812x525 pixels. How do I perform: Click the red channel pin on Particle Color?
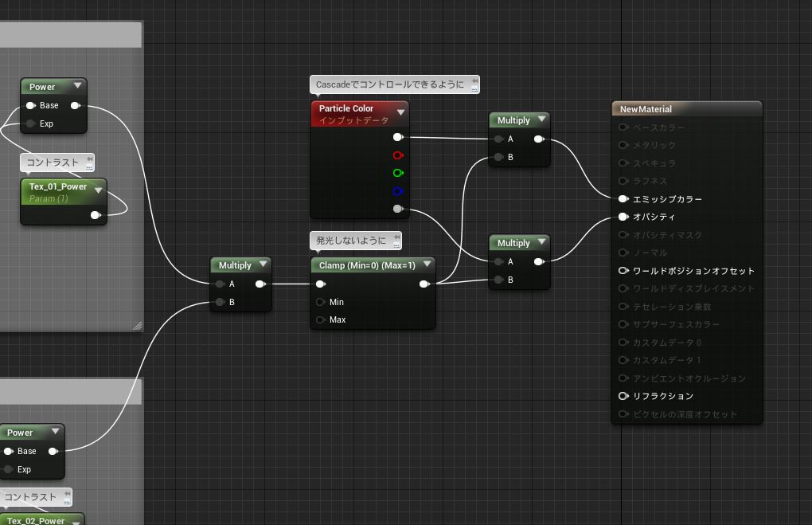click(x=398, y=155)
